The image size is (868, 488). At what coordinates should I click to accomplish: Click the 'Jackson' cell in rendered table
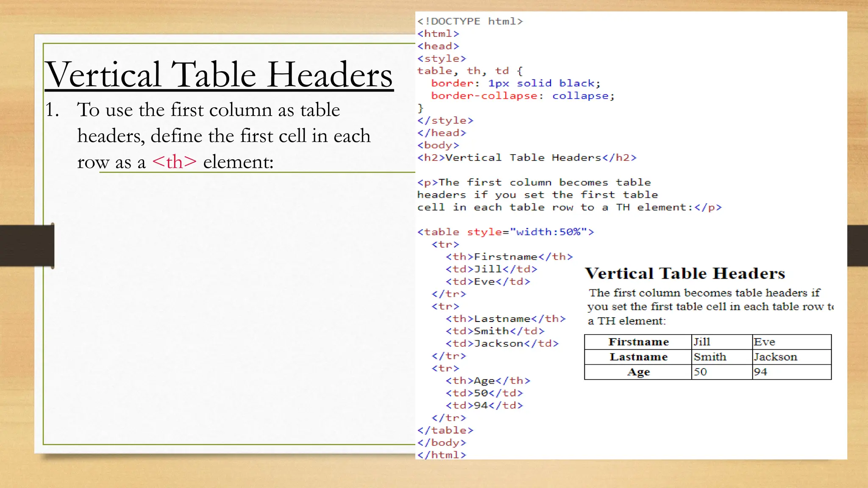click(792, 357)
